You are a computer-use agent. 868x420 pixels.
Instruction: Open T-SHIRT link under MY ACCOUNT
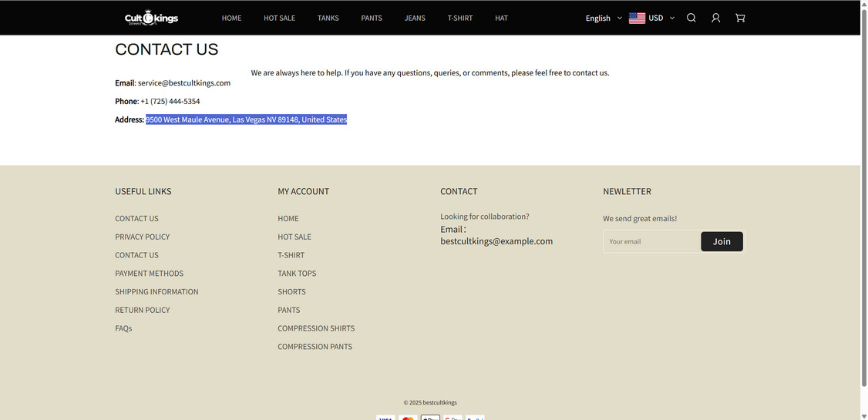(291, 255)
